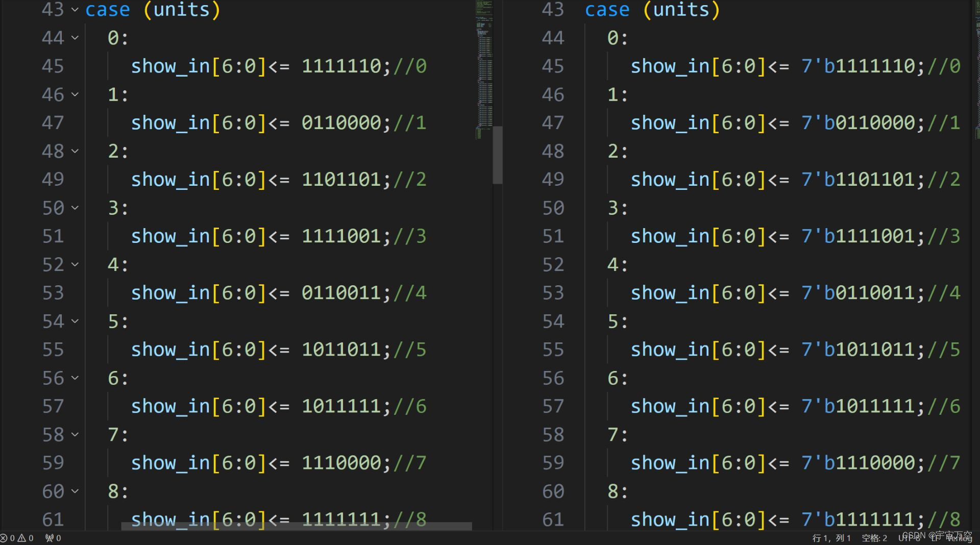Image resolution: width=980 pixels, height=545 pixels.
Task: Click line number 45 in the left gutter
Action: click(53, 66)
